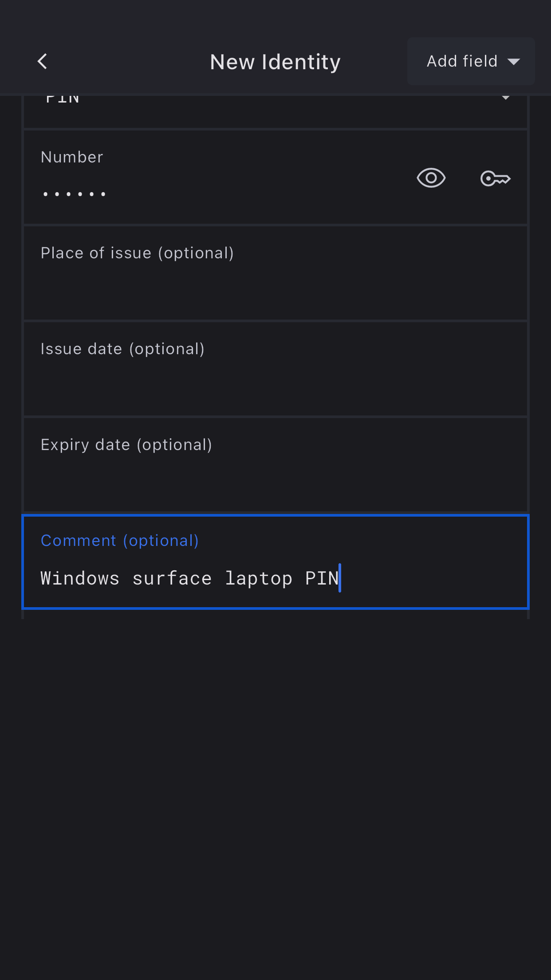Click the key generator icon
The width and height of the screenshot is (551, 980).
click(495, 178)
